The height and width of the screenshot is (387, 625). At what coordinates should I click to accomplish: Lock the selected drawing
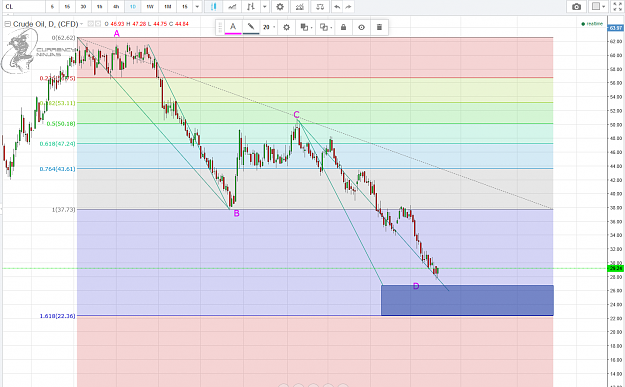(x=343, y=27)
